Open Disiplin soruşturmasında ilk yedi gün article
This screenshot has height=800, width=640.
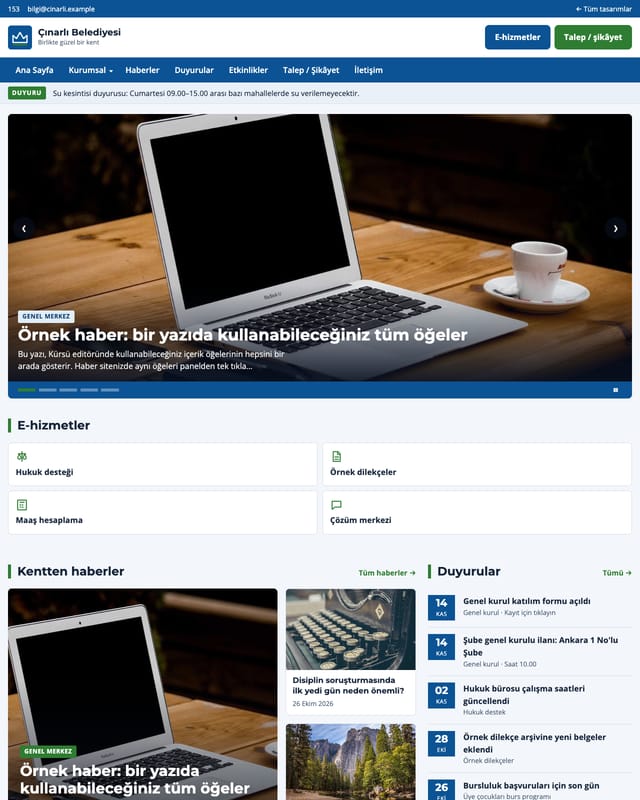click(x=348, y=685)
